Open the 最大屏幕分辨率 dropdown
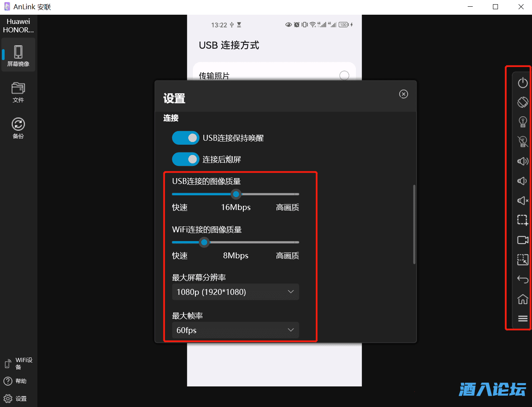This screenshot has height=407, width=532. [x=235, y=291]
